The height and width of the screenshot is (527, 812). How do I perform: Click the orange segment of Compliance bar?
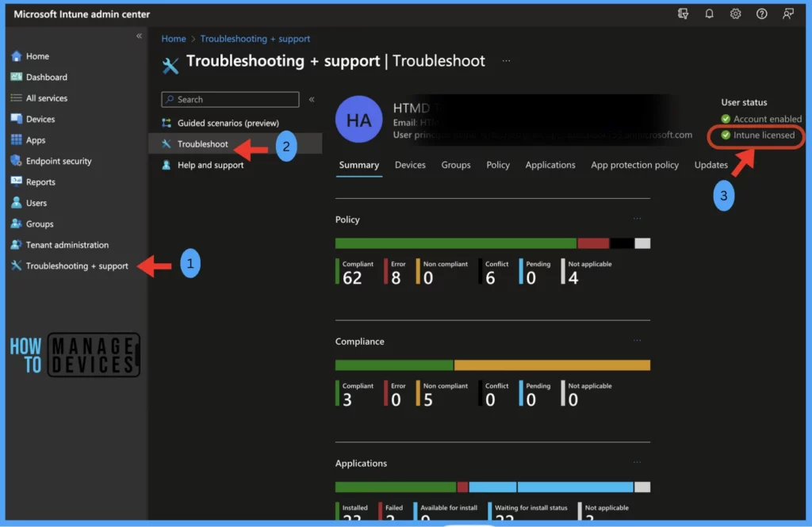(x=552, y=365)
